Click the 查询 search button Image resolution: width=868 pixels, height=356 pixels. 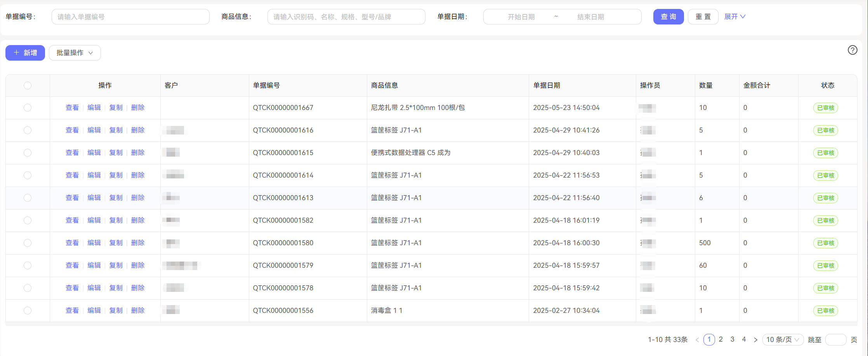668,17
